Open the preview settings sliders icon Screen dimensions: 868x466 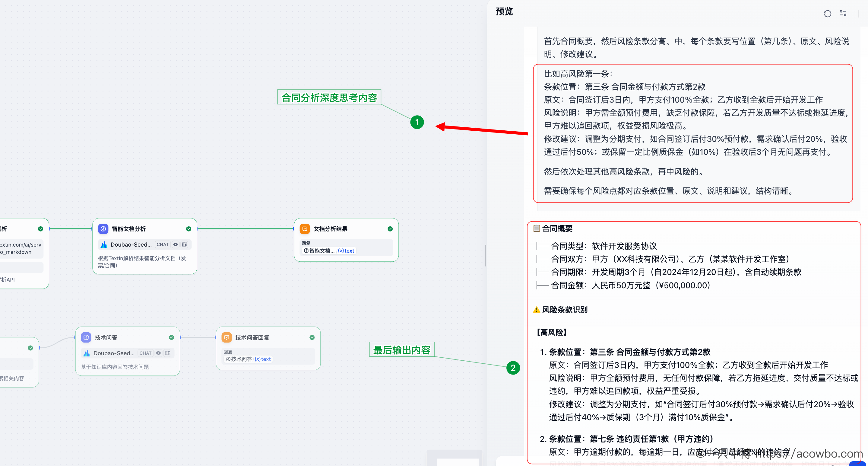click(843, 14)
